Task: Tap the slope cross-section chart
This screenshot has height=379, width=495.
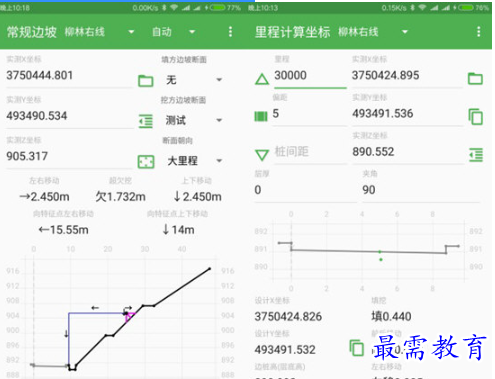Action: [120, 312]
